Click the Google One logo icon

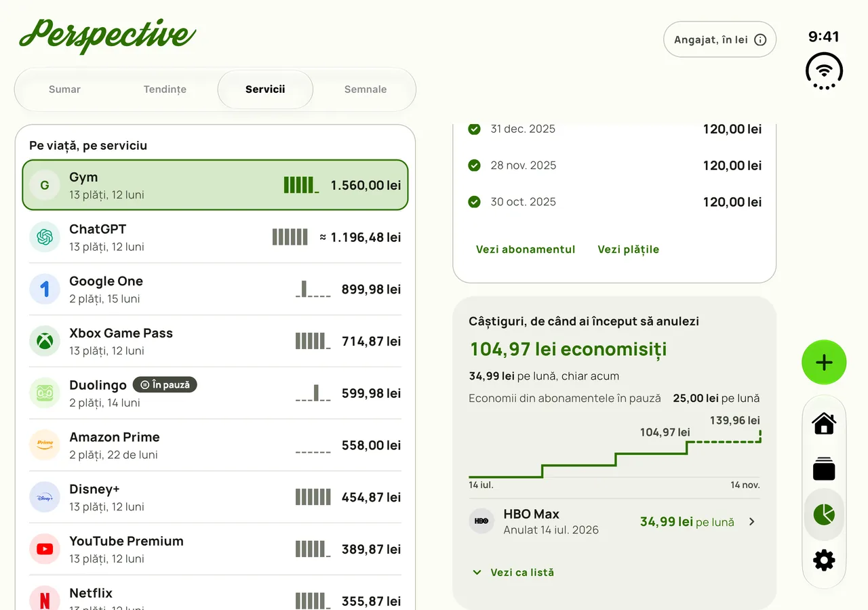[45, 289]
